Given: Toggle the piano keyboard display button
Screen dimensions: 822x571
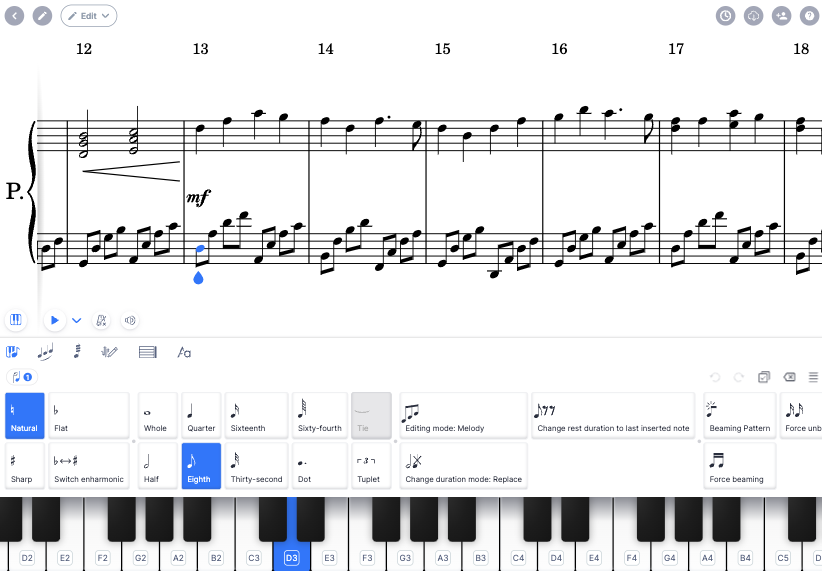Looking at the screenshot, I should click(16, 320).
